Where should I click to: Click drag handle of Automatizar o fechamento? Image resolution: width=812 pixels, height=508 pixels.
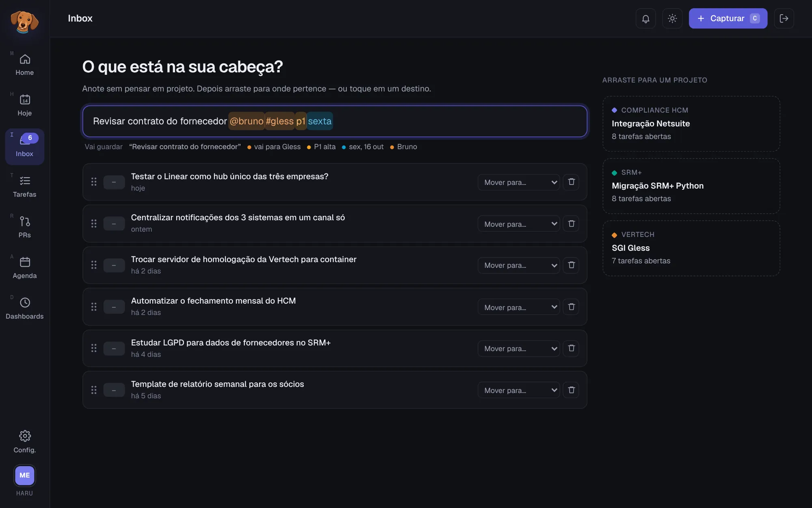click(94, 307)
